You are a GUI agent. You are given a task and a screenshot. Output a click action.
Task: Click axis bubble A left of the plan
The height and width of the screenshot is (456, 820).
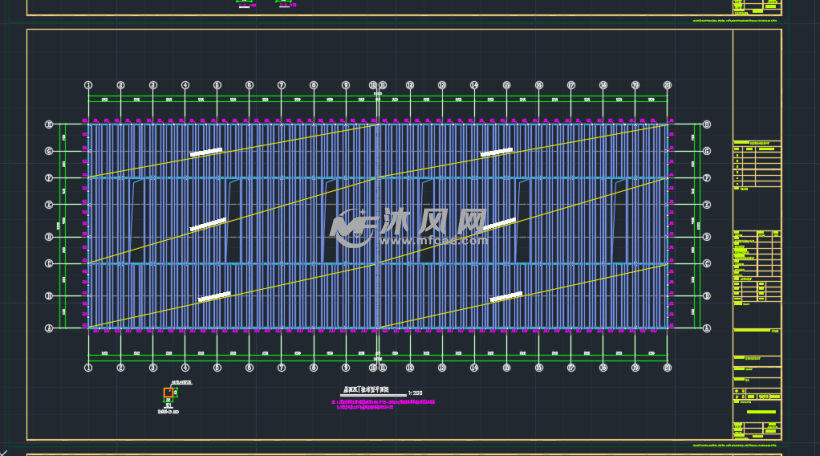49,328
